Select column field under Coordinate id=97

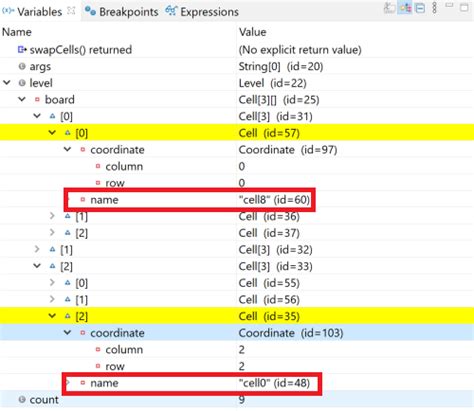pos(237,166)
